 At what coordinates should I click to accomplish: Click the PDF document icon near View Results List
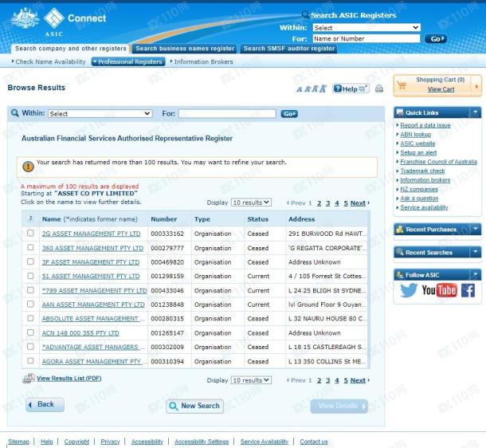(29, 378)
